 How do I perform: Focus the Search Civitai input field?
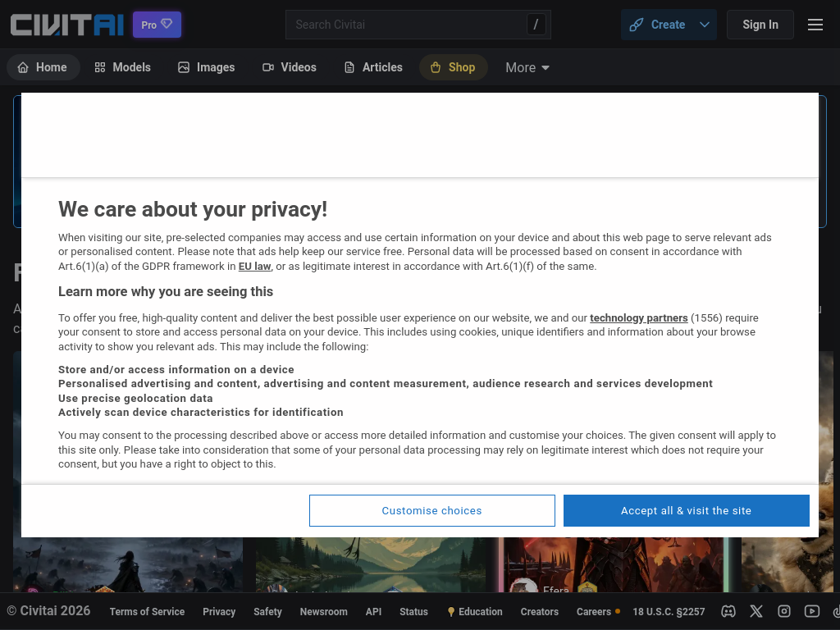click(406, 25)
